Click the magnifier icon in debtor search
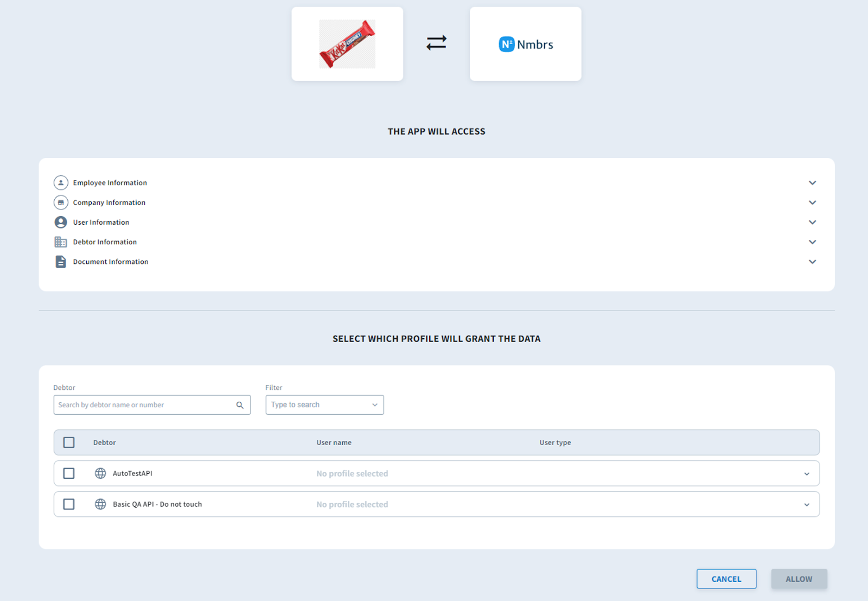868x601 pixels. coord(240,405)
